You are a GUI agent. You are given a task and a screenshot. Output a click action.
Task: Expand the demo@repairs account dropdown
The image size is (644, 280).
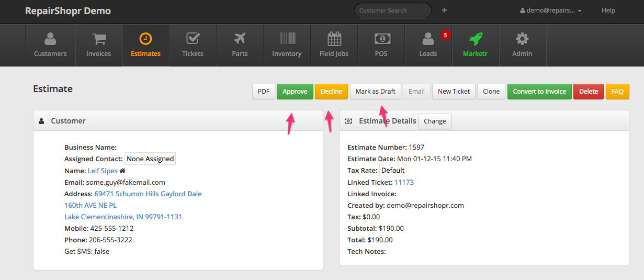click(x=551, y=10)
